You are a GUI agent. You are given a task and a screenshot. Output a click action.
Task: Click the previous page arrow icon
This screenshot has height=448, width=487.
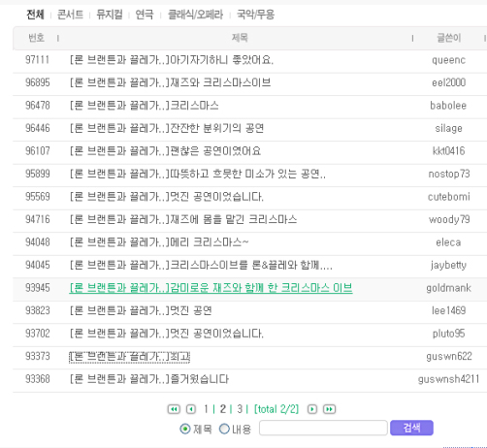191,409
